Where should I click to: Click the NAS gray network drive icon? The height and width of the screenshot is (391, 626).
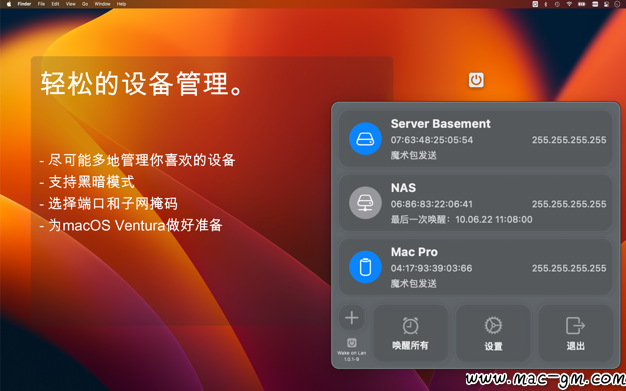coord(365,203)
